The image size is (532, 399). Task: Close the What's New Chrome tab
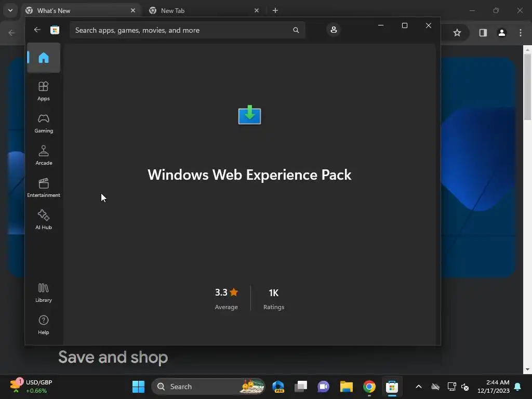[133, 10]
